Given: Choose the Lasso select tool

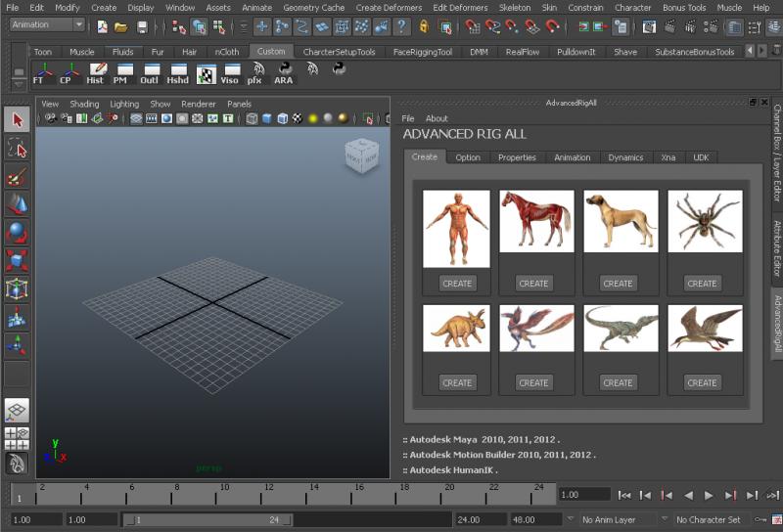Looking at the screenshot, I should point(17,149).
